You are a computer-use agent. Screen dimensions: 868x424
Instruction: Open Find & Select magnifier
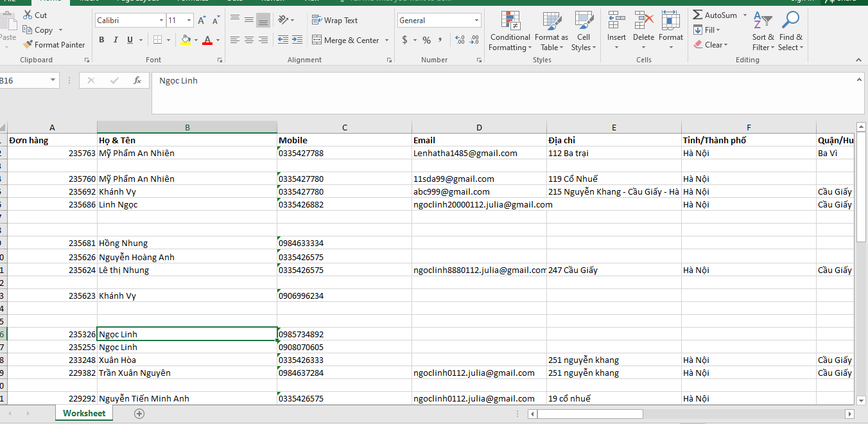click(790, 20)
